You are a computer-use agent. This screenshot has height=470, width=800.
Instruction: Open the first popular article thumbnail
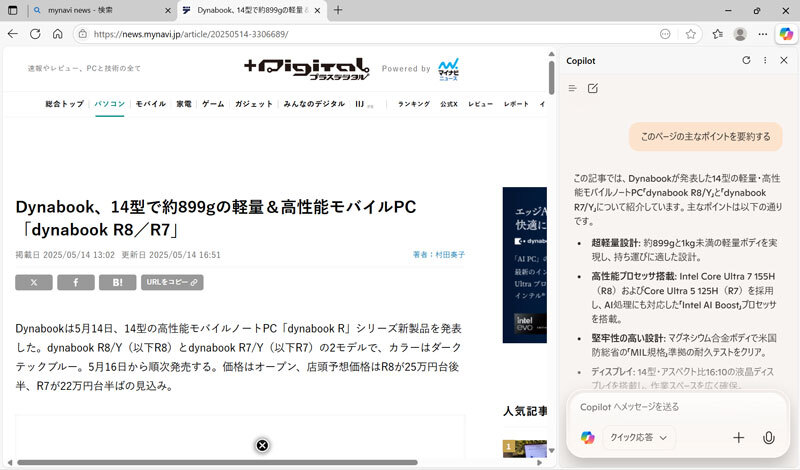(x=524, y=449)
